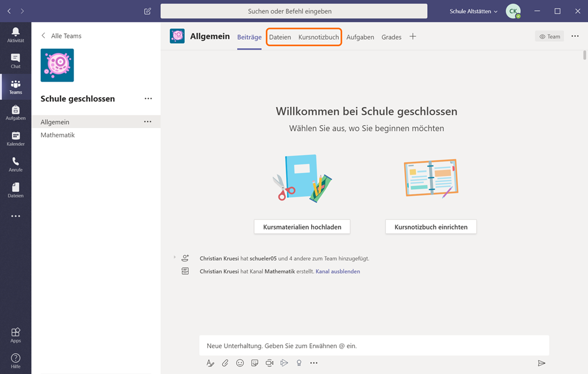Screen dimensions: 588x374
Task: Click the Neue Unterhaltung message field
Action: point(373,346)
